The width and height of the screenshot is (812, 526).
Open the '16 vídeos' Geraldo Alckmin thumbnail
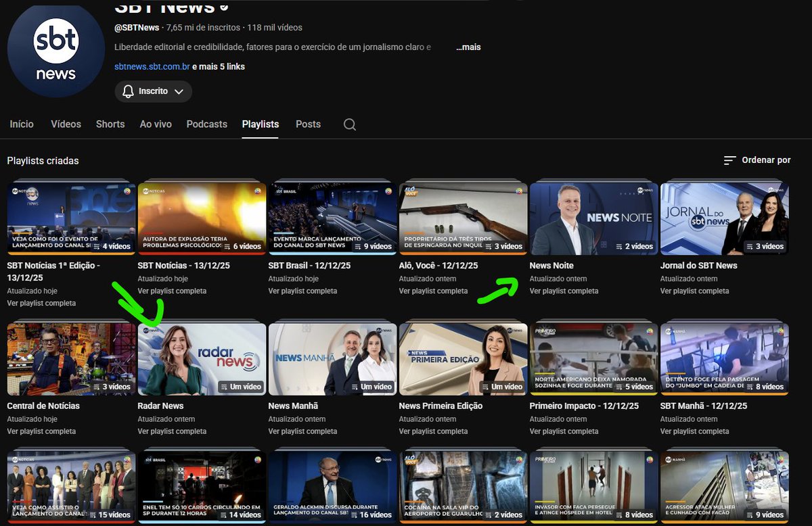click(332, 488)
